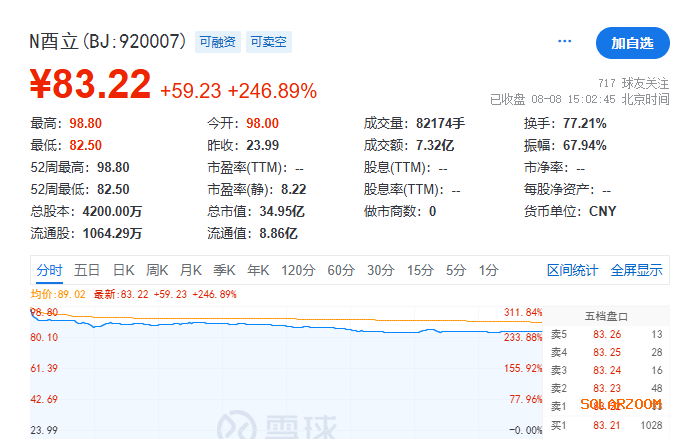
Task: Switch to the 日K chart tab
Action: click(123, 270)
